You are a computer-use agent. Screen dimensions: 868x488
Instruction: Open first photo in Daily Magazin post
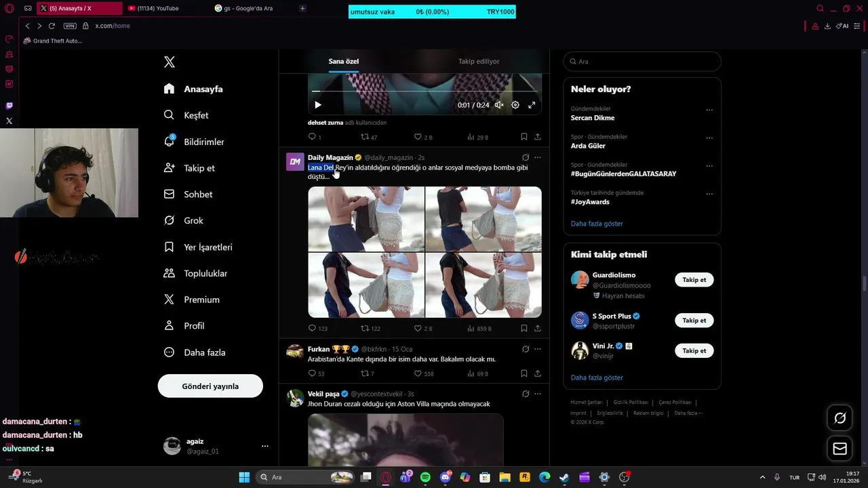click(366, 219)
